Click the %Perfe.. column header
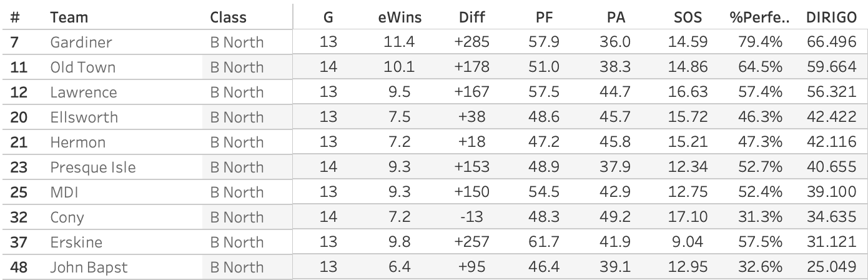The image size is (868, 280). point(759,17)
